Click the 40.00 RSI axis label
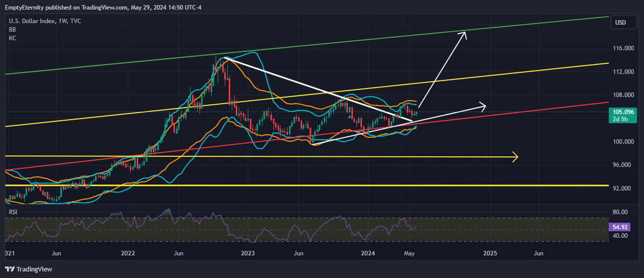The width and height of the screenshot is (644, 278). (620, 235)
